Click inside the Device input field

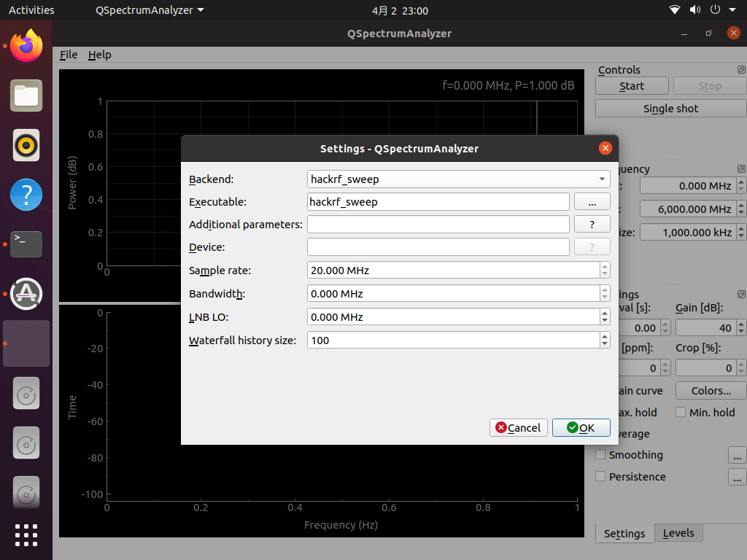click(x=438, y=246)
